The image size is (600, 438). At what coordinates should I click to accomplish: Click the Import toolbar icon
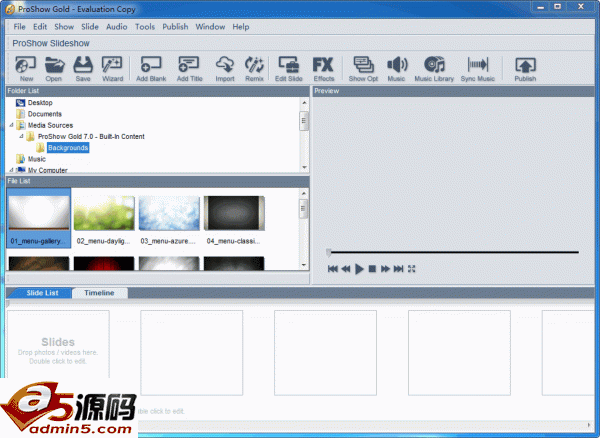(225, 69)
